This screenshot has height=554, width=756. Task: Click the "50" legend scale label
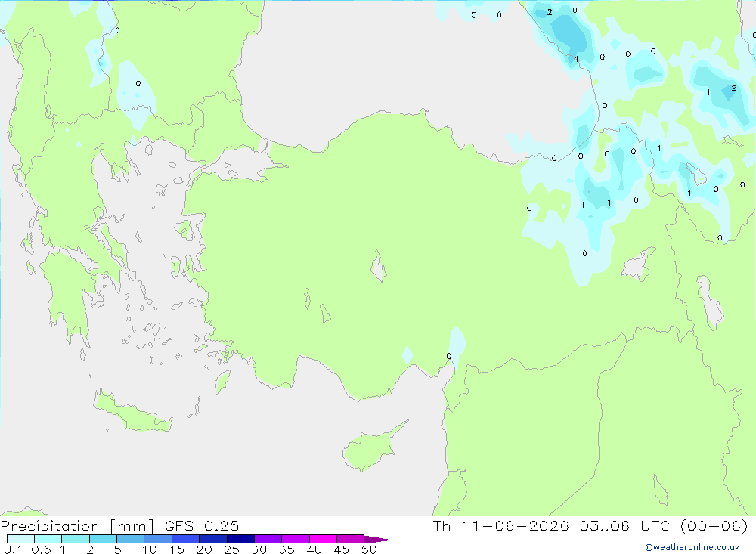pos(369,549)
